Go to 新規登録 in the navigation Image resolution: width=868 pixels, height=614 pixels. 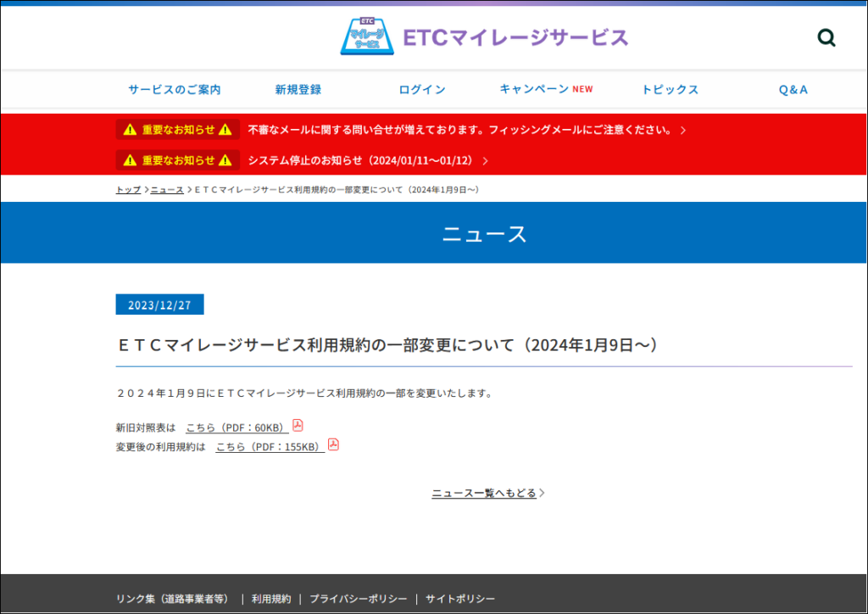click(x=298, y=90)
